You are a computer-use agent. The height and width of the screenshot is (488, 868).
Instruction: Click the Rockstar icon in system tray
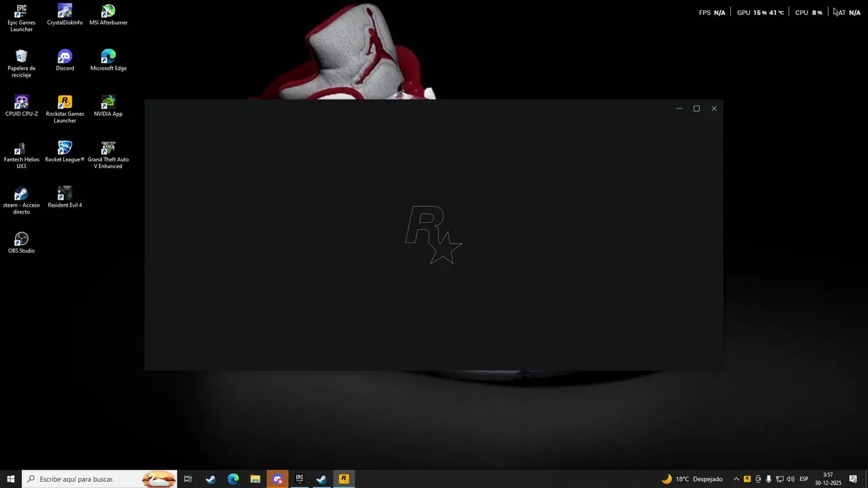(x=747, y=479)
